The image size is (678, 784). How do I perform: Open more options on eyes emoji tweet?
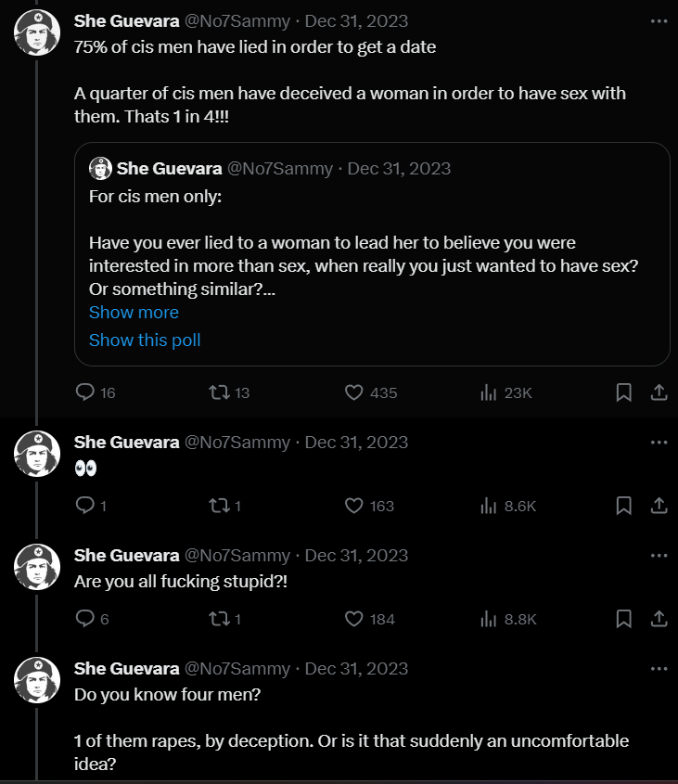[659, 442]
